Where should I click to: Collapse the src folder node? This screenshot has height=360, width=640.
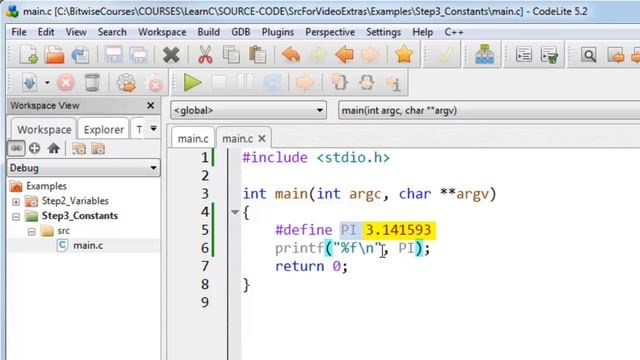tap(31, 231)
